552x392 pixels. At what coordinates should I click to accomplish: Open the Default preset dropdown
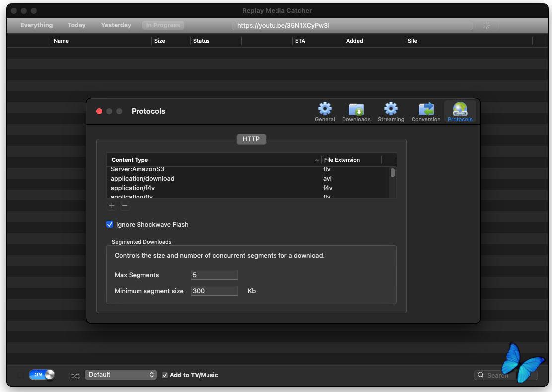121,375
